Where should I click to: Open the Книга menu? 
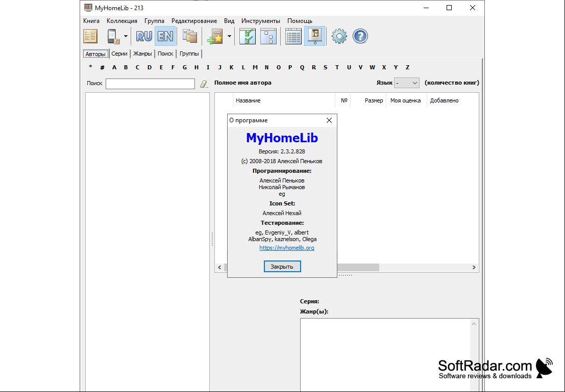pyautogui.click(x=91, y=21)
